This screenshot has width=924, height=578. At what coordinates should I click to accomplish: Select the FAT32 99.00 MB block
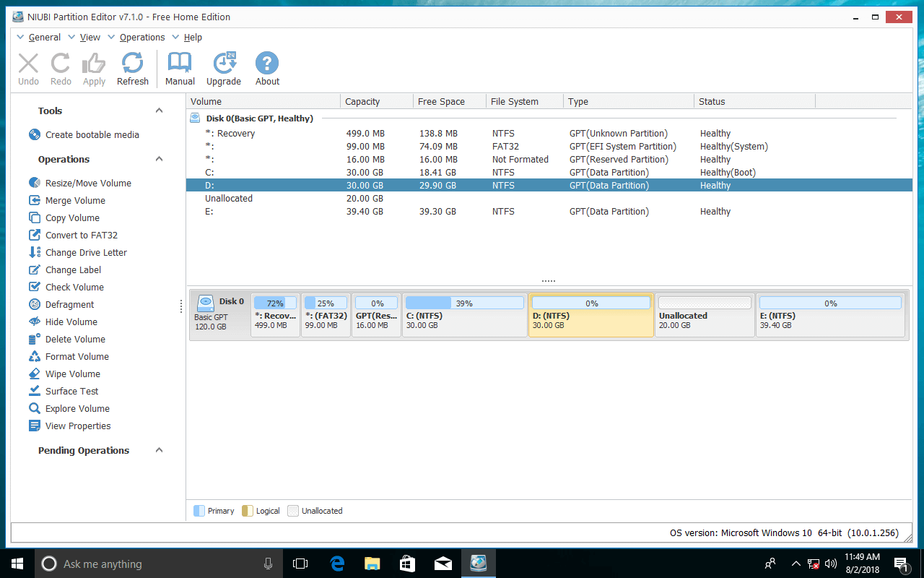tap(326, 315)
